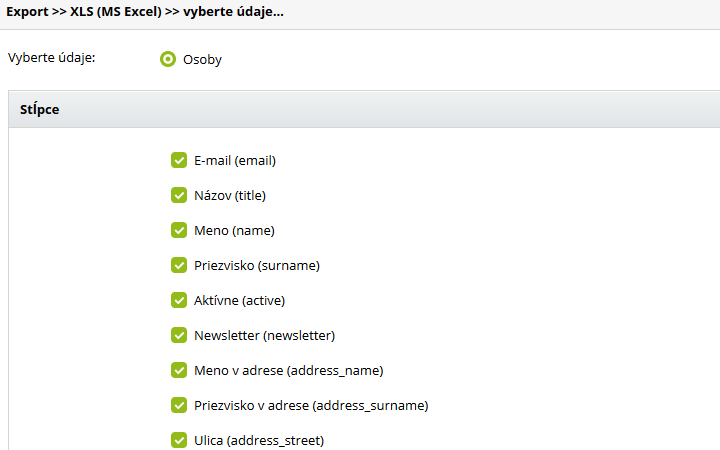
Task: Click the Newsletter (newsletter) label text
Action: [264, 335]
